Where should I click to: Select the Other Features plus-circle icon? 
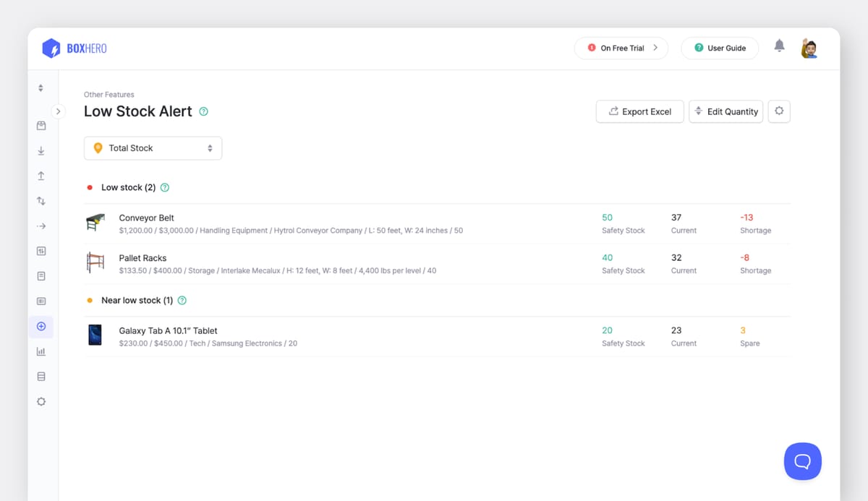pyautogui.click(x=41, y=327)
